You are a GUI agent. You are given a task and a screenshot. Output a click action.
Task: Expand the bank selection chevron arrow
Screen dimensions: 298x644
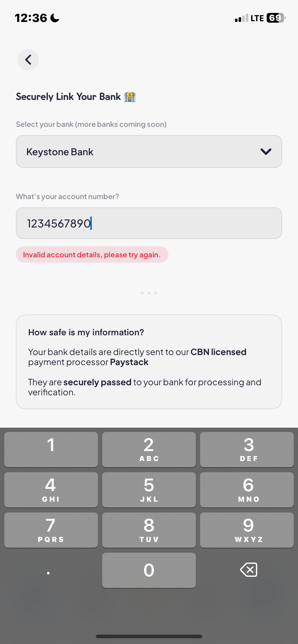(x=266, y=152)
